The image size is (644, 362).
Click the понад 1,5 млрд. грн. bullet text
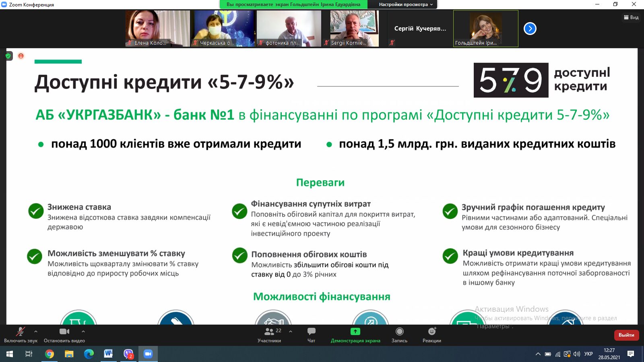477,144
